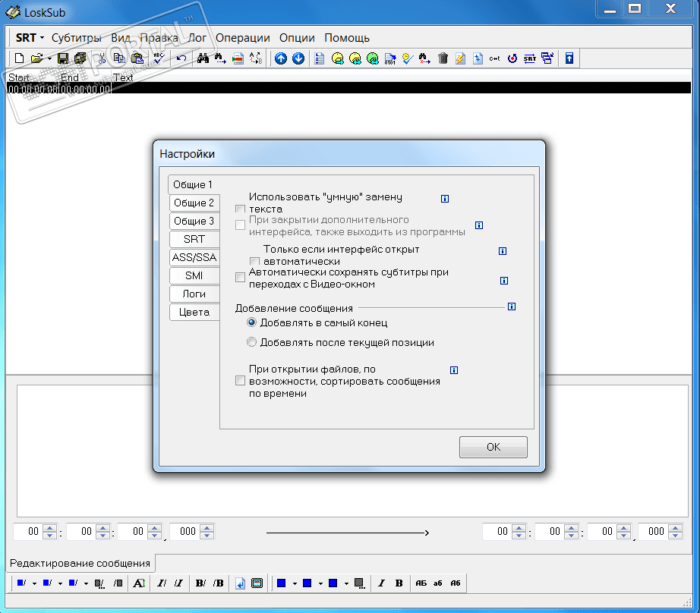This screenshot has height=613, width=700.
Task: Click the blue up arrow icon
Action: [x=281, y=58]
